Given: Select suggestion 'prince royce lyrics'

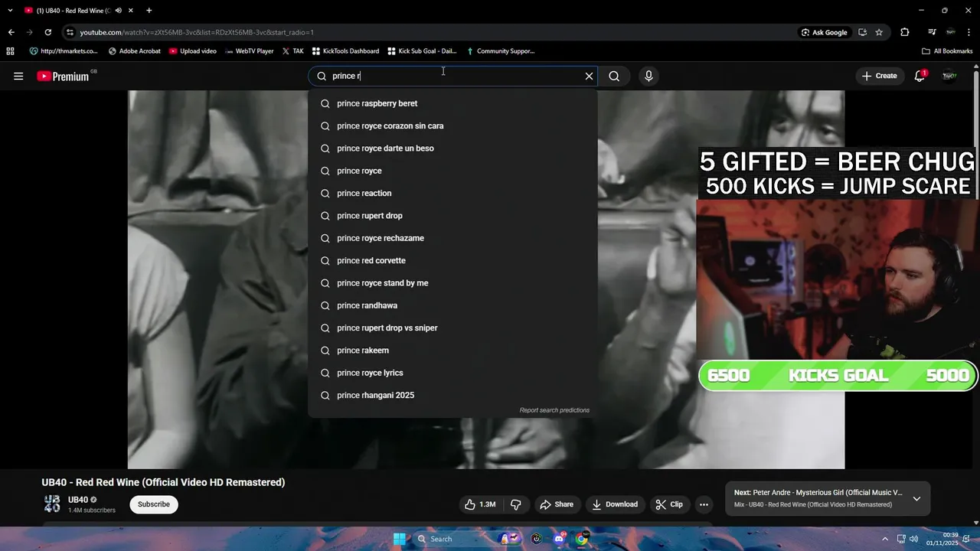Looking at the screenshot, I should [452, 373].
